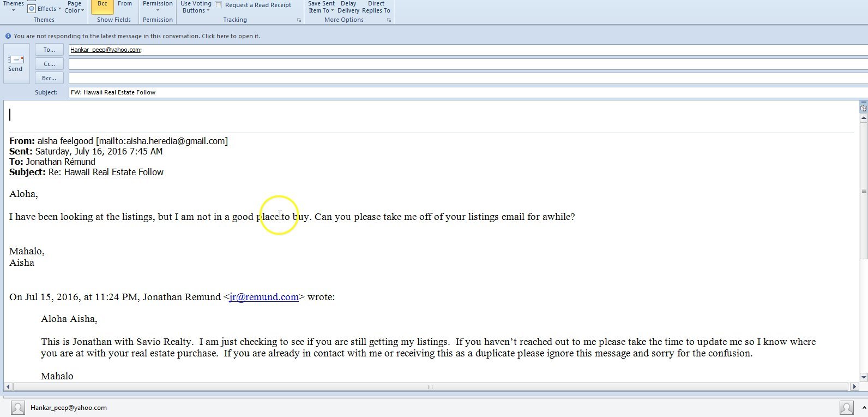The image size is (868, 417).
Task: Click Hankar_peep@yahoo.com in the People Pane
Action: coord(69,408)
